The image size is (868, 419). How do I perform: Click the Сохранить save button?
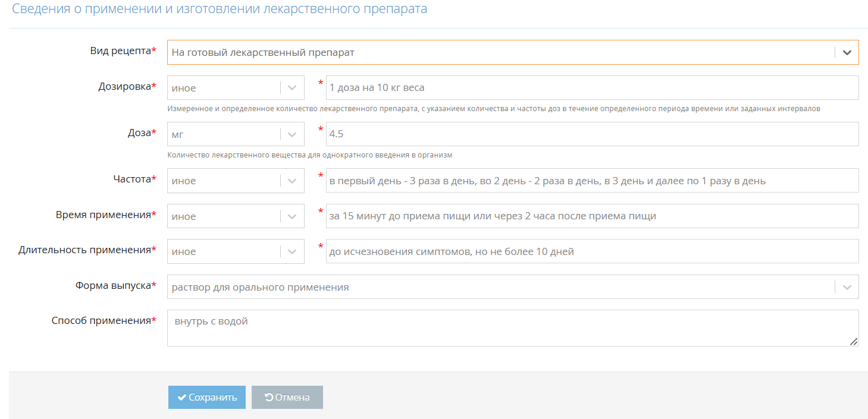click(206, 398)
